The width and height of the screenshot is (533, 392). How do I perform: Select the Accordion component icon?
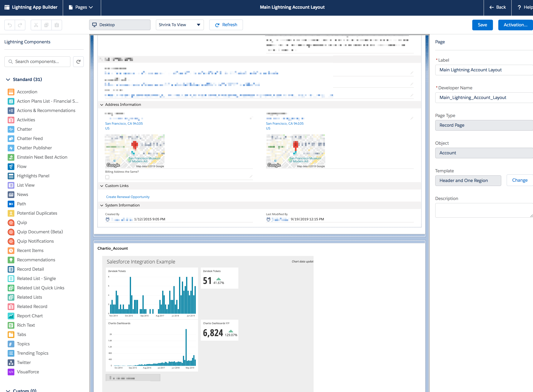(x=11, y=92)
